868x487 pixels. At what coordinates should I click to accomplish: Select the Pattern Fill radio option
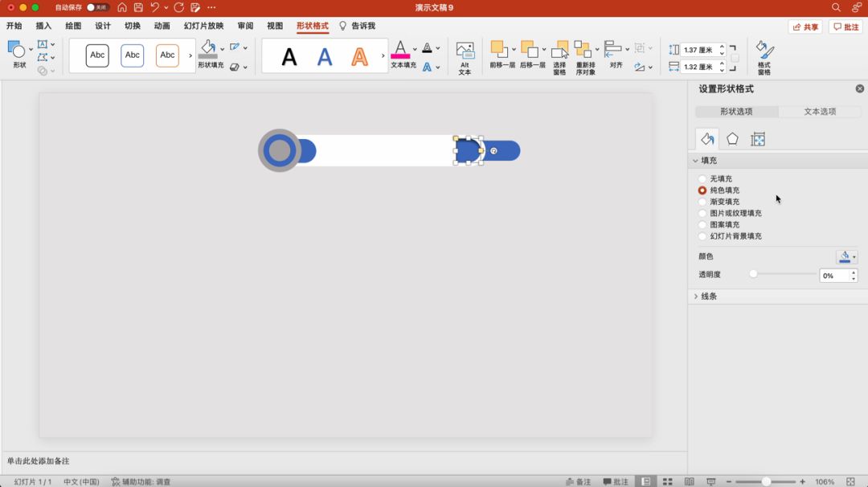coord(702,225)
